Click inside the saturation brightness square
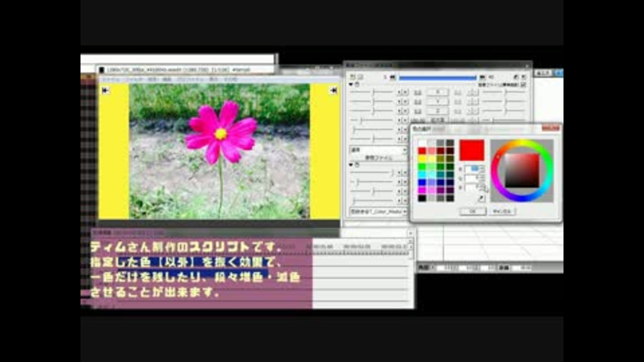 pyautogui.click(x=522, y=171)
